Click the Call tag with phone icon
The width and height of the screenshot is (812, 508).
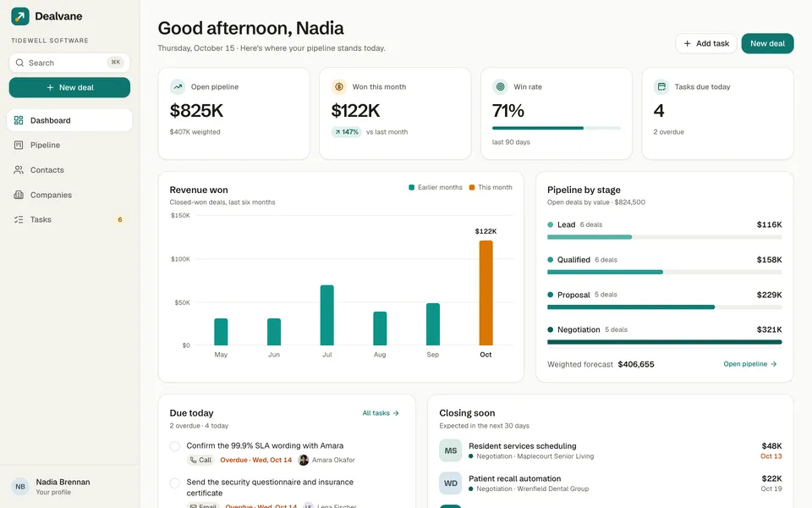click(201, 460)
